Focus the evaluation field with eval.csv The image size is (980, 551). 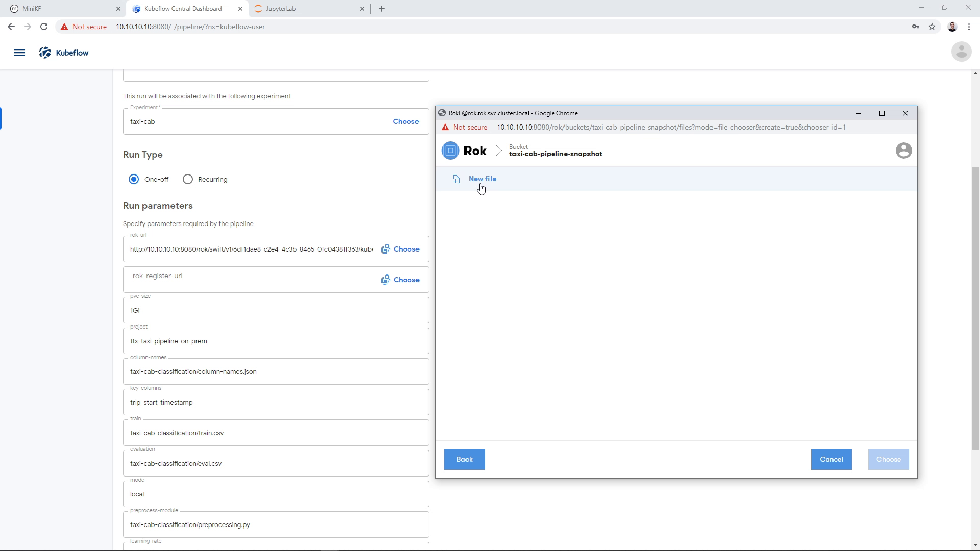click(276, 463)
